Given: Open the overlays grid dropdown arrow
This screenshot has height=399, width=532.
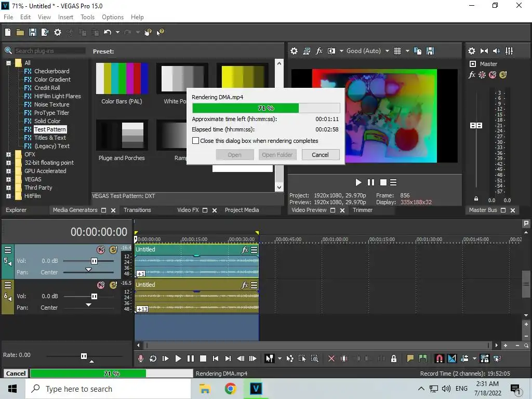Looking at the screenshot, I should [x=407, y=51].
